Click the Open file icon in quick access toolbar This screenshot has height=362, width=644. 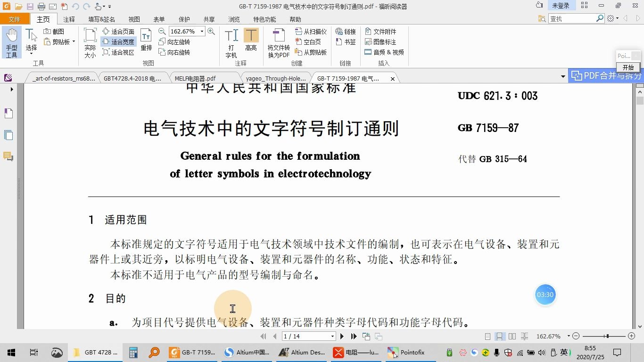pyautogui.click(x=18, y=6)
